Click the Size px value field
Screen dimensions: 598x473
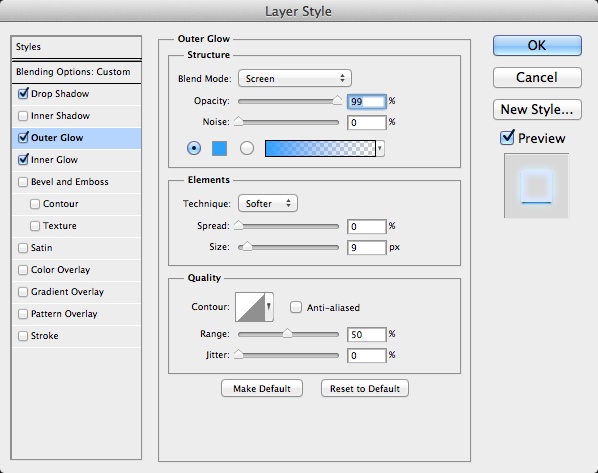pos(367,247)
